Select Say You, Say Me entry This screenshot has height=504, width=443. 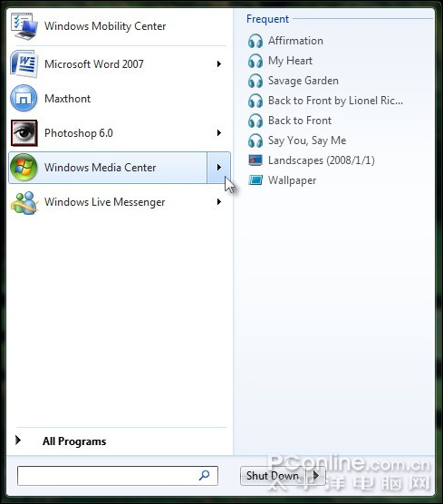point(307,141)
